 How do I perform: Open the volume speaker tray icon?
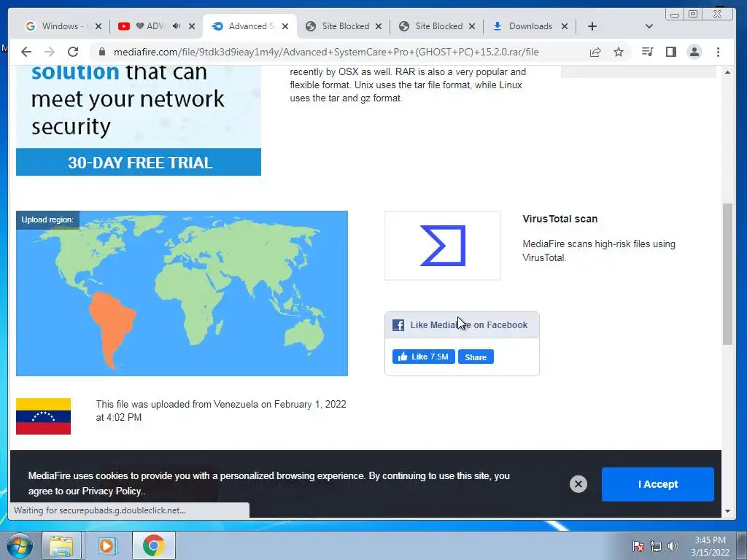[x=673, y=546]
